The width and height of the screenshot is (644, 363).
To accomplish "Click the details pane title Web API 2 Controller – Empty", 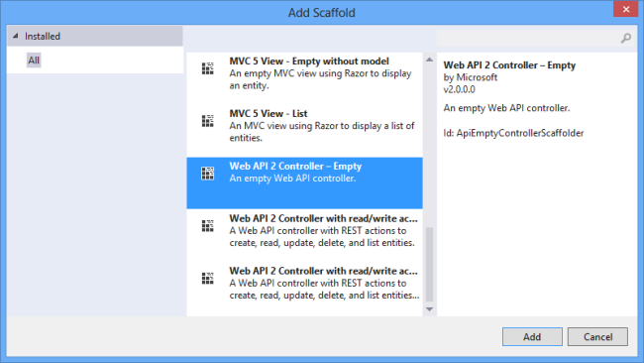I will pyautogui.click(x=509, y=65).
